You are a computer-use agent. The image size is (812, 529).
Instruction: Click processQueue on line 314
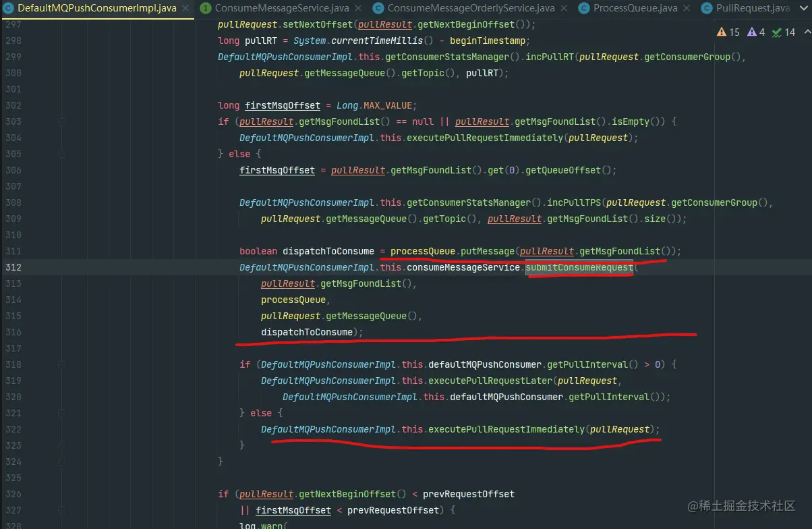point(293,300)
